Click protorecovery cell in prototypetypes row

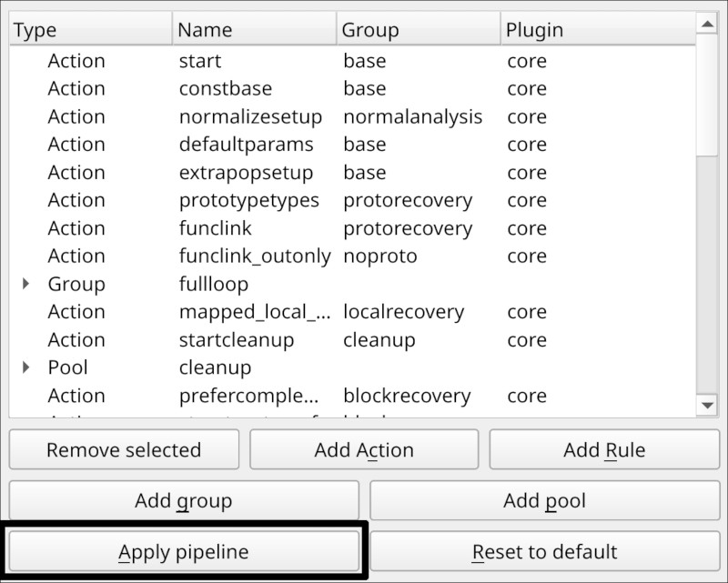(408, 200)
